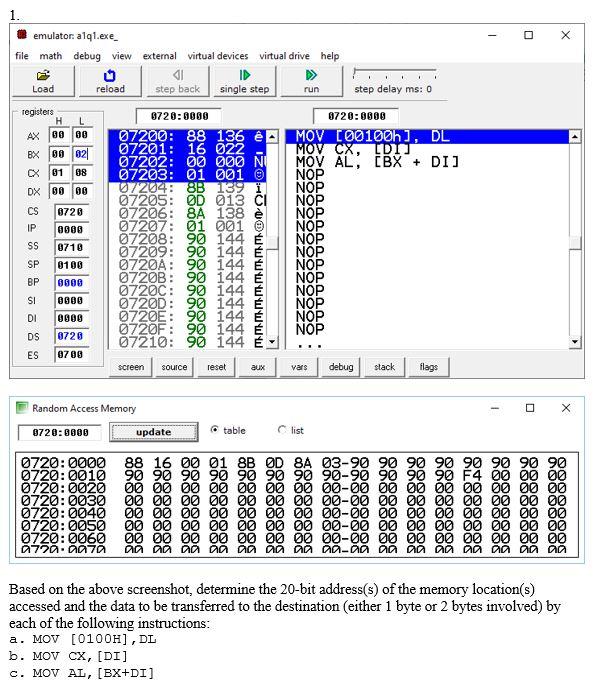Click the CX low byte field 08
The height and width of the screenshot is (682, 601).
pyautogui.click(x=81, y=173)
